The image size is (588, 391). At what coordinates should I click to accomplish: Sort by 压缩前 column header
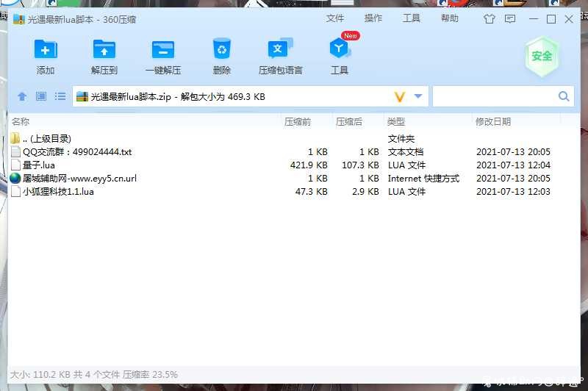click(298, 121)
